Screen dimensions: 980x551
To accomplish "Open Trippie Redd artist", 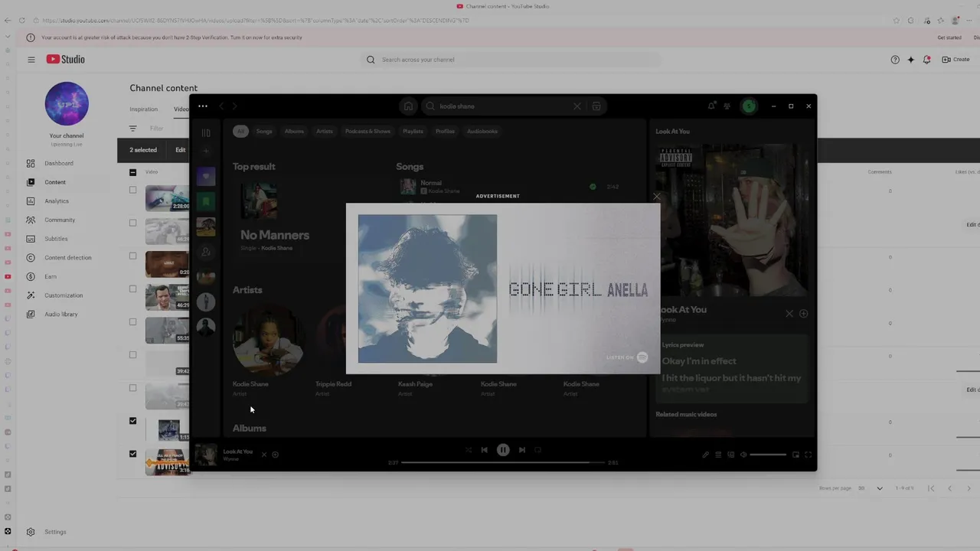I will click(x=333, y=384).
